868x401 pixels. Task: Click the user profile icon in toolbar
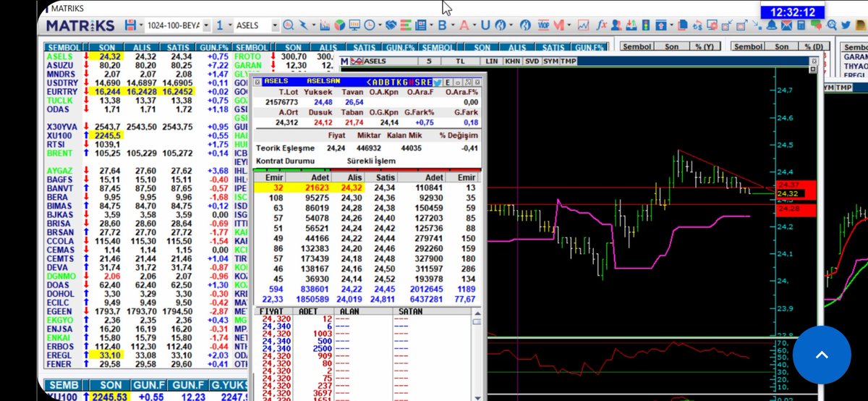tap(616, 25)
